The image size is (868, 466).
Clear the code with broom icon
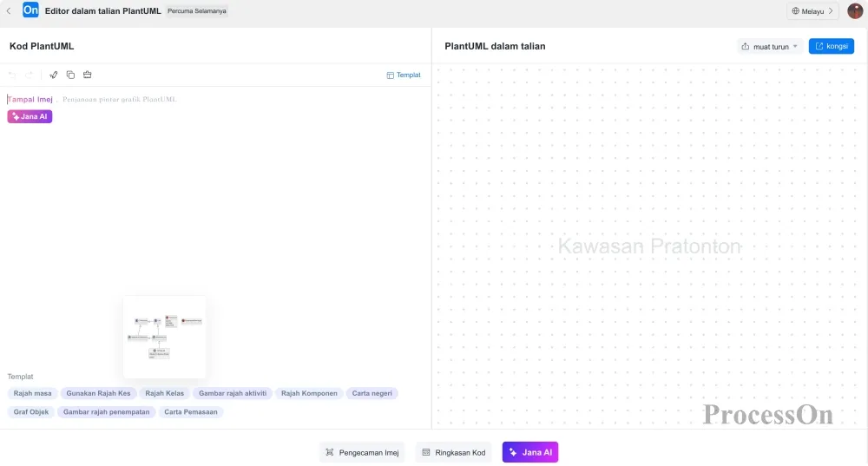(88, 75)
